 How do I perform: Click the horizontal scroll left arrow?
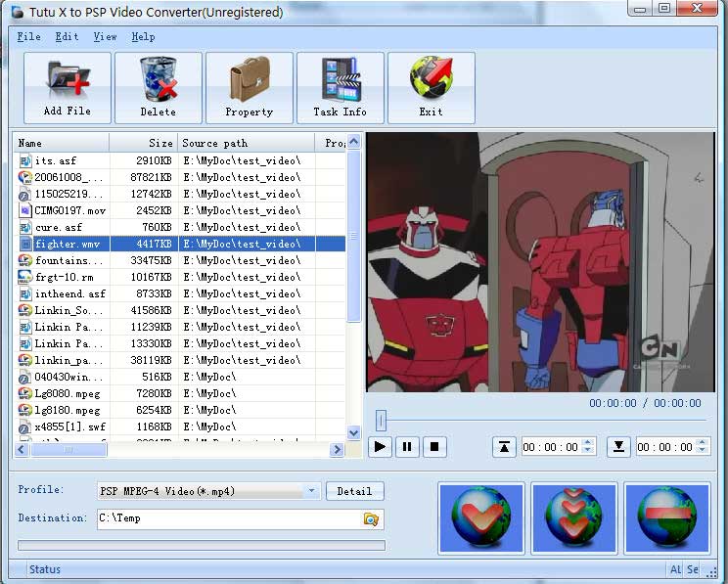tap(22, 449)
